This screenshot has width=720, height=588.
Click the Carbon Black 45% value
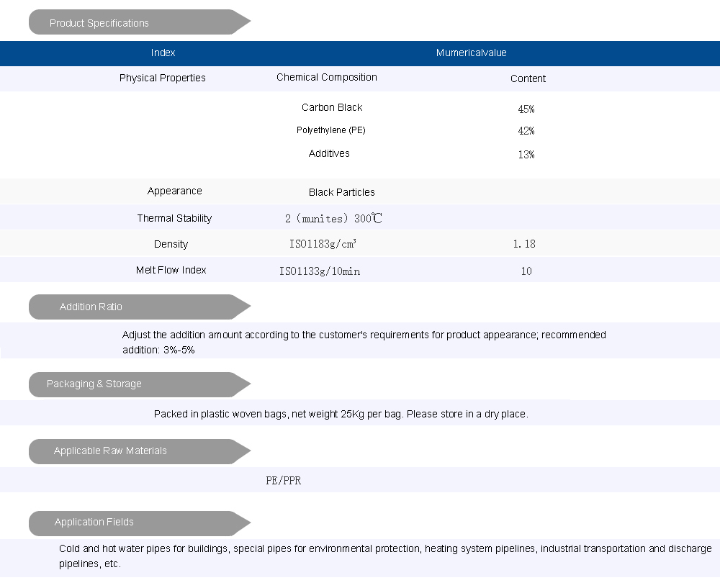tap(526, 109)
